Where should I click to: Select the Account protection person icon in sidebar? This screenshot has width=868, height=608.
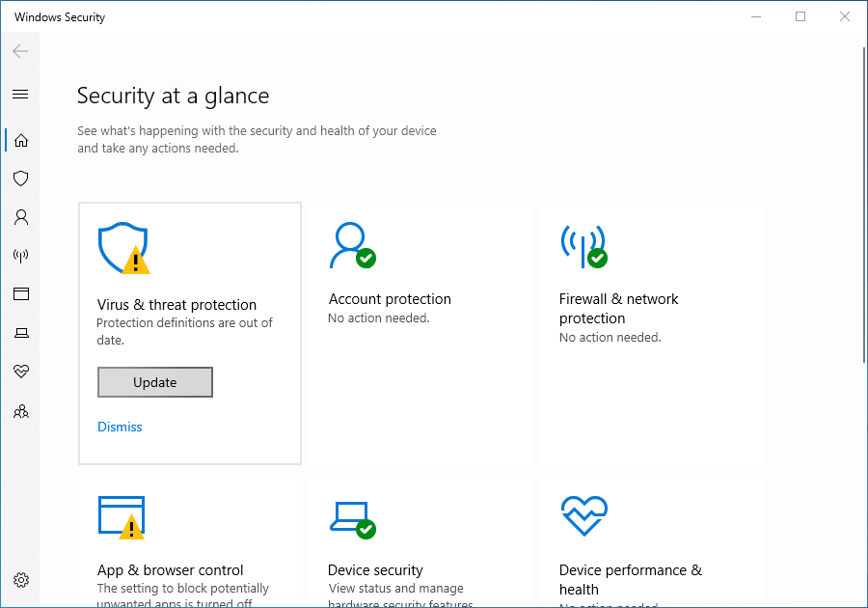point(21,217)
